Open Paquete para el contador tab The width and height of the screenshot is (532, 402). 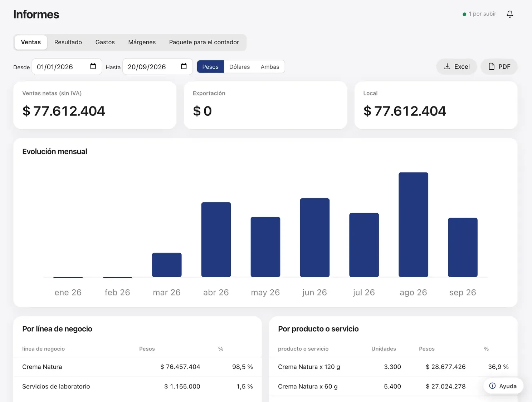(x=204, y=42)
